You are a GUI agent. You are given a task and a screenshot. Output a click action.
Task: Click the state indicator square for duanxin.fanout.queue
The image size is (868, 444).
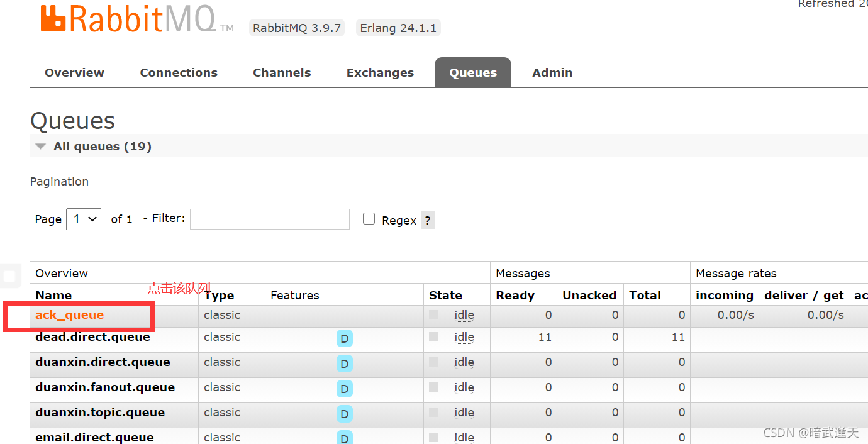tap(433, 387)
